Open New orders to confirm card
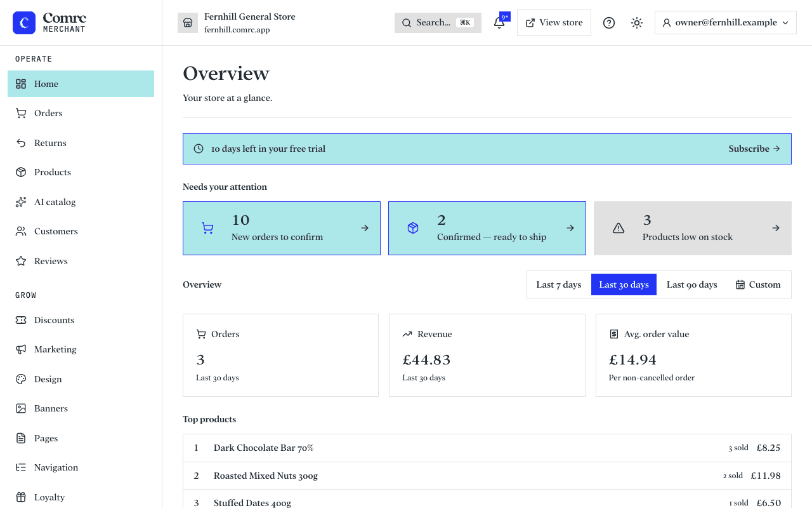The image size is (812, 508). [x=282, y=228]
